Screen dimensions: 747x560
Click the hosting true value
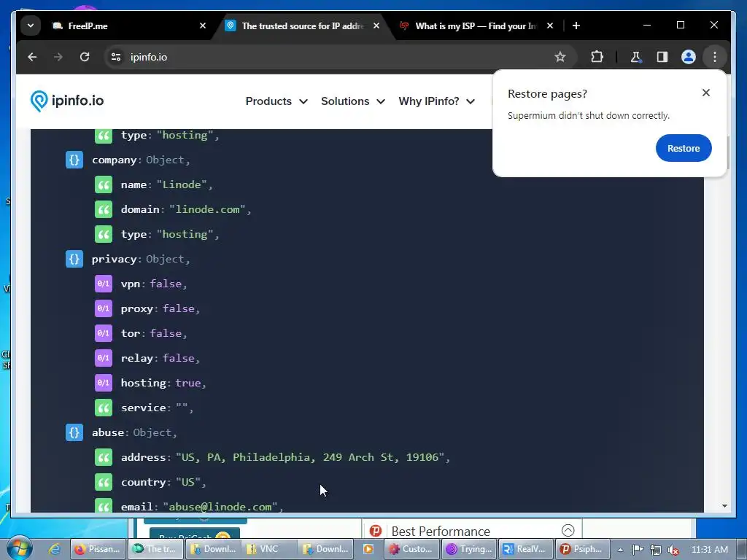click(x=188, y=383)
